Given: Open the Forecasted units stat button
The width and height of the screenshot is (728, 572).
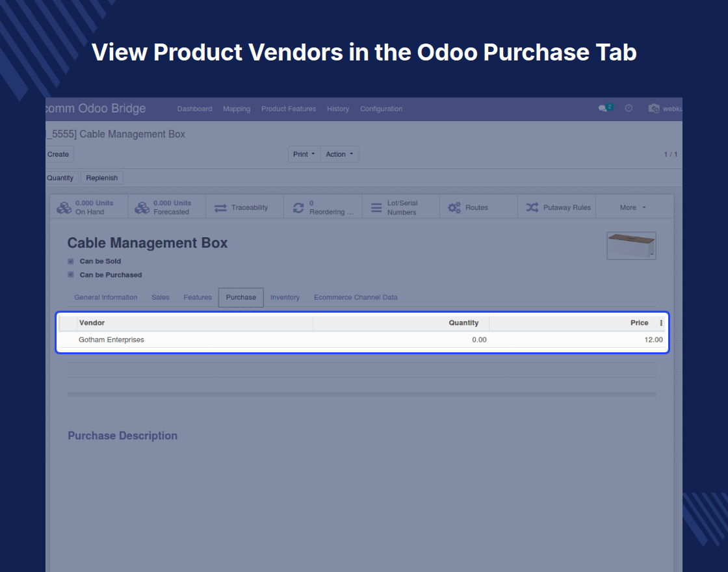Looking at the screenshot, I should point(167,207).
